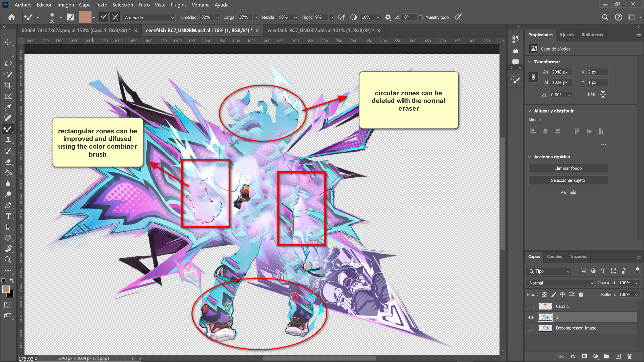Toggle lock transparent pixels
This screenshot has width=644, height=362.
(544, 294)
